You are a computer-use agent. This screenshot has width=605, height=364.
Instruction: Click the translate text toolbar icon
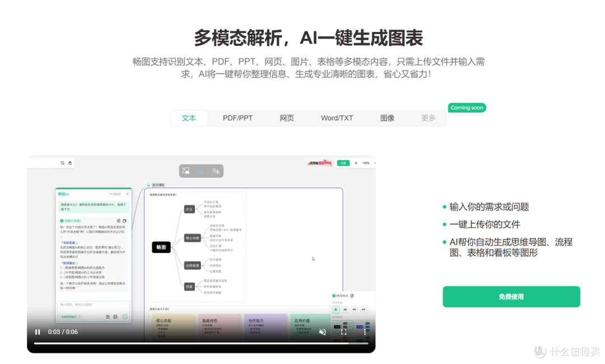pos(216,170)
